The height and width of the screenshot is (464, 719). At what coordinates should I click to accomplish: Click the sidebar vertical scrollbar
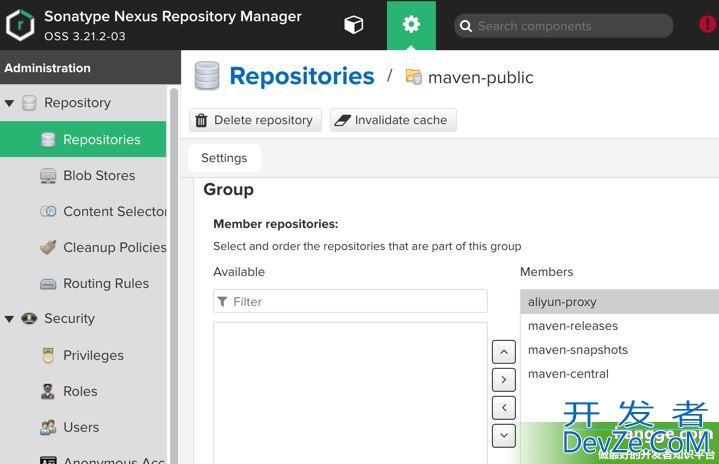click(x=174, y=275)
